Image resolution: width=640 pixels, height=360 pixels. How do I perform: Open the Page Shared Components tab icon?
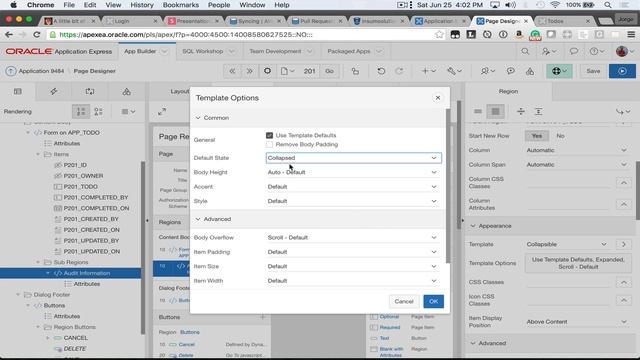pyautogui.click(x=127, y=91)
